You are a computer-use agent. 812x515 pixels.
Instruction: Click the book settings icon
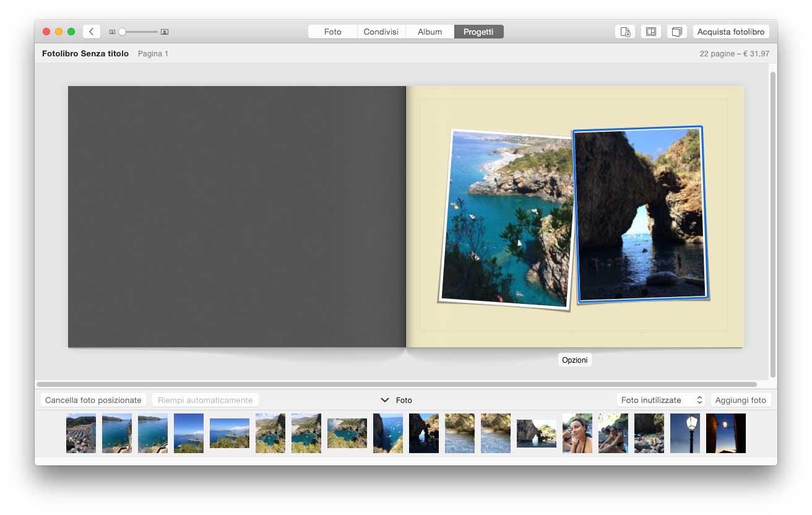point(677,32)
